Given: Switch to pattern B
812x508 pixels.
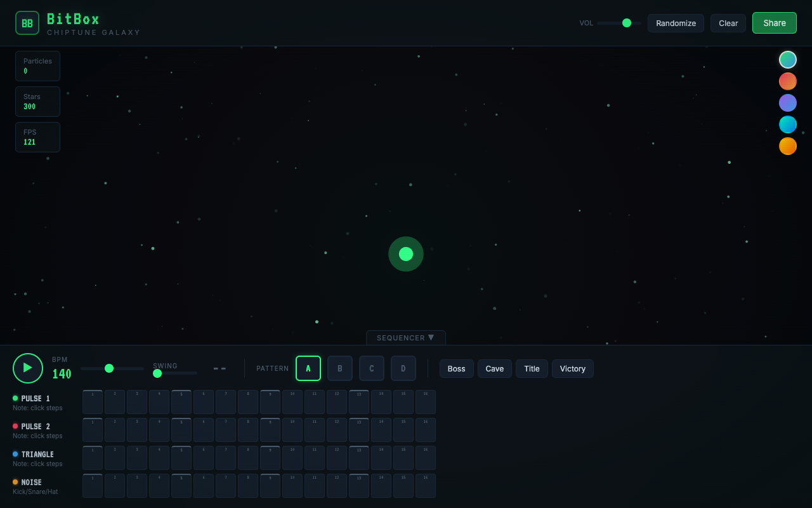Looking at the screenshot, I should (340, 368).
